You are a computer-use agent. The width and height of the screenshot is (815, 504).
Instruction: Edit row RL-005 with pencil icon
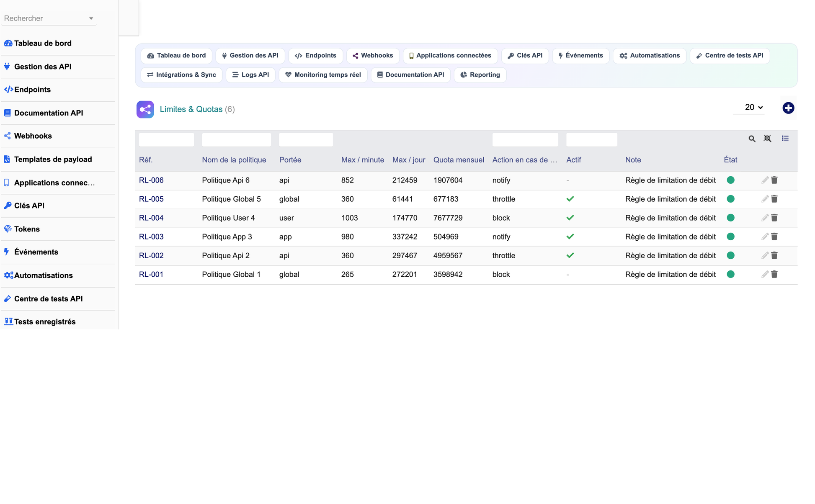tap(765, 199)
